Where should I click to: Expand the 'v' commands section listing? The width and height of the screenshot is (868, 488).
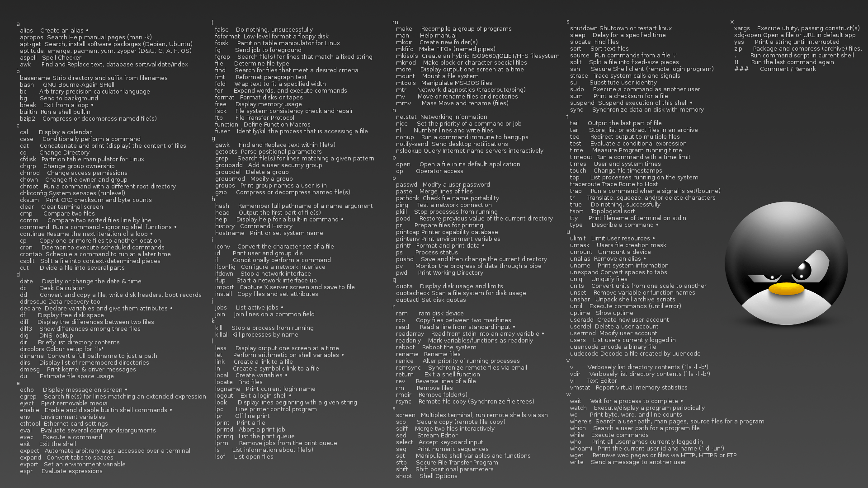(x=567, y=360)
